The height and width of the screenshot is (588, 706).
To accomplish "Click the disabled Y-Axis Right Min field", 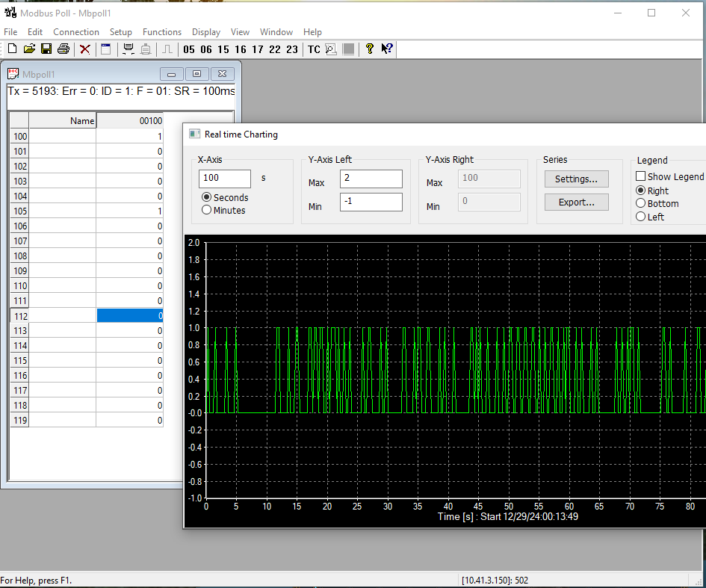I will coord(489,202).
